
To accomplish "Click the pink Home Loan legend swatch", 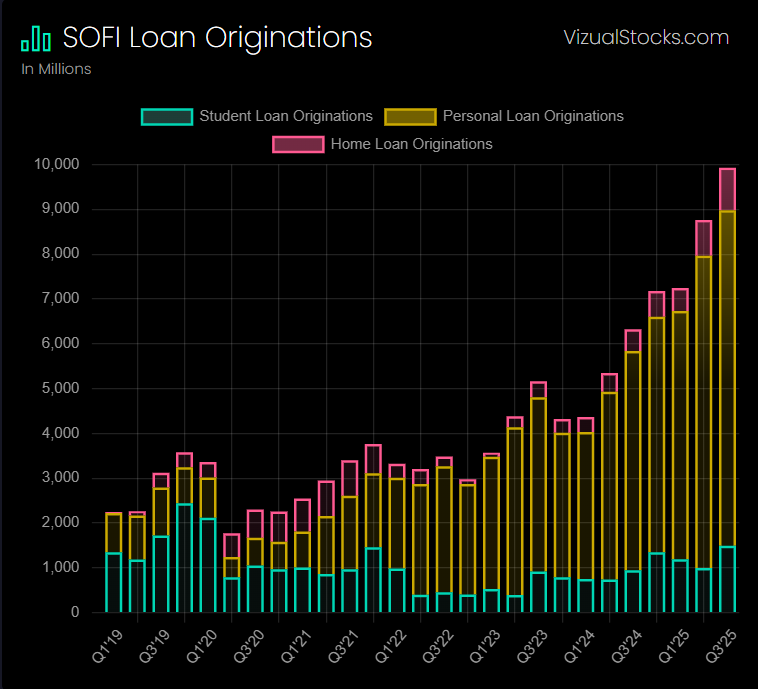I will 298,144.
